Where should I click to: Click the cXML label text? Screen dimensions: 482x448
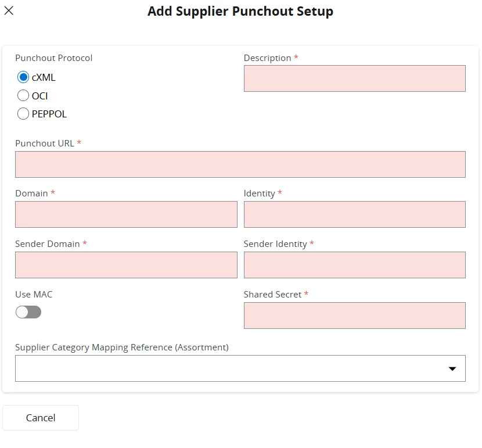[44, 77]
